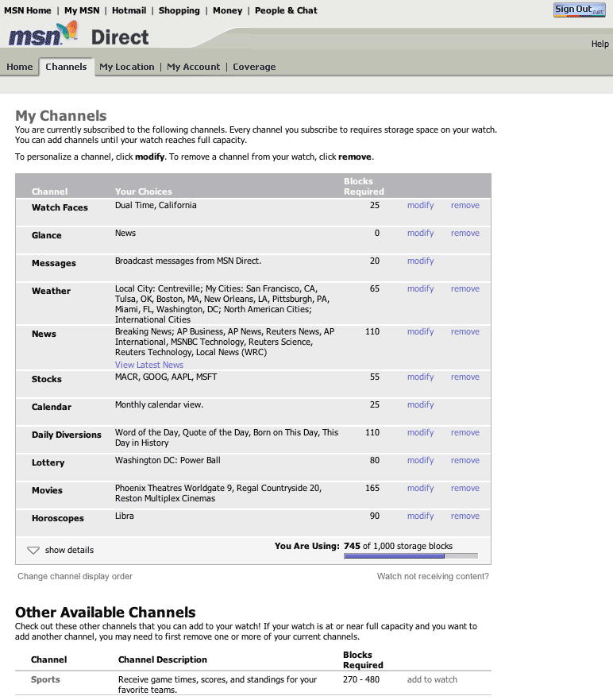Image resolution: width=613 pixels, height=700 pixels.
Task: Click the storage blocks usage bar
Action: point(411,556)
